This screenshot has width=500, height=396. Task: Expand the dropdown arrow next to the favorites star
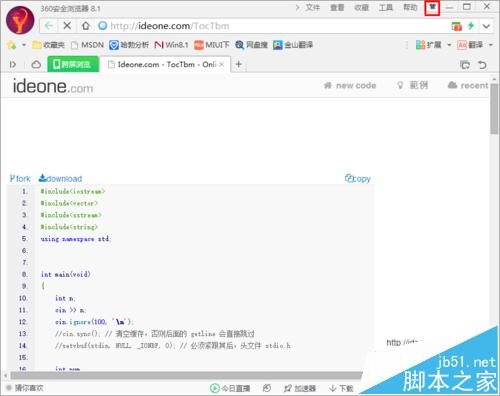tap(24, 45)
